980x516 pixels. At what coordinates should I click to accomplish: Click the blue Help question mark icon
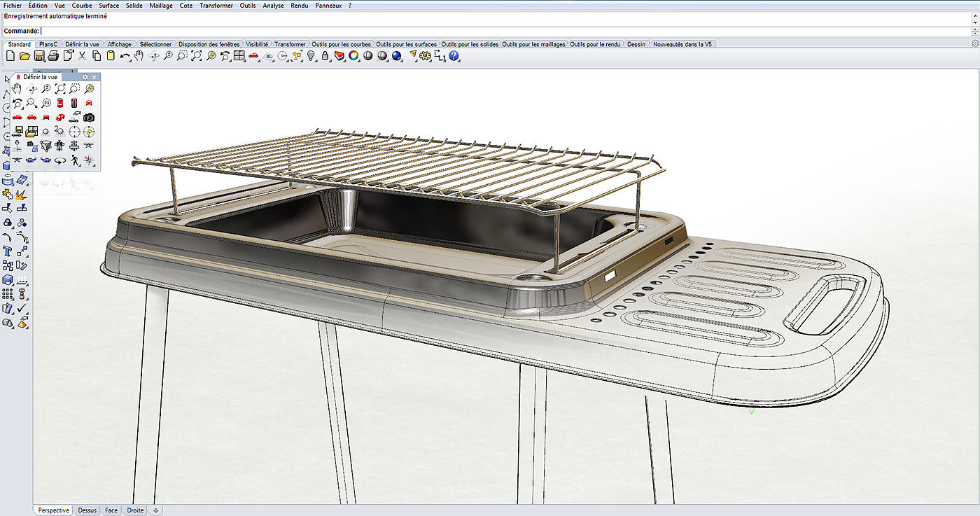(454, 56)
